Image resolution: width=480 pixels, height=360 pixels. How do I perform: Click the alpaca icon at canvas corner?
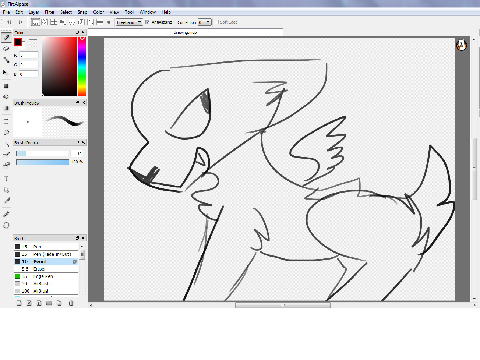(x=461, y=45)
